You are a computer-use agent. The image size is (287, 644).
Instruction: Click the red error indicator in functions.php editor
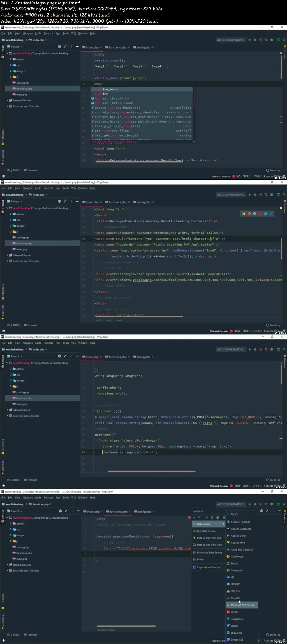pos(189,517)
